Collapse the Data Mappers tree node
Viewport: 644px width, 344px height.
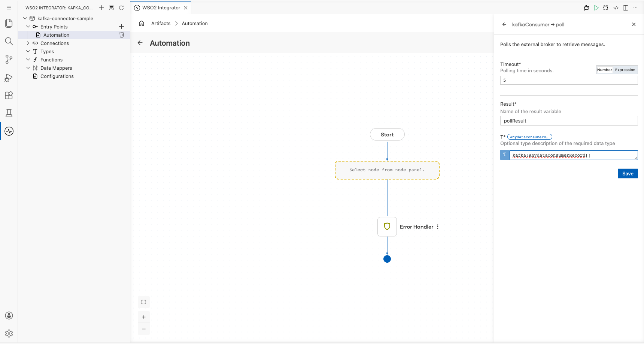tap(28, 68)
